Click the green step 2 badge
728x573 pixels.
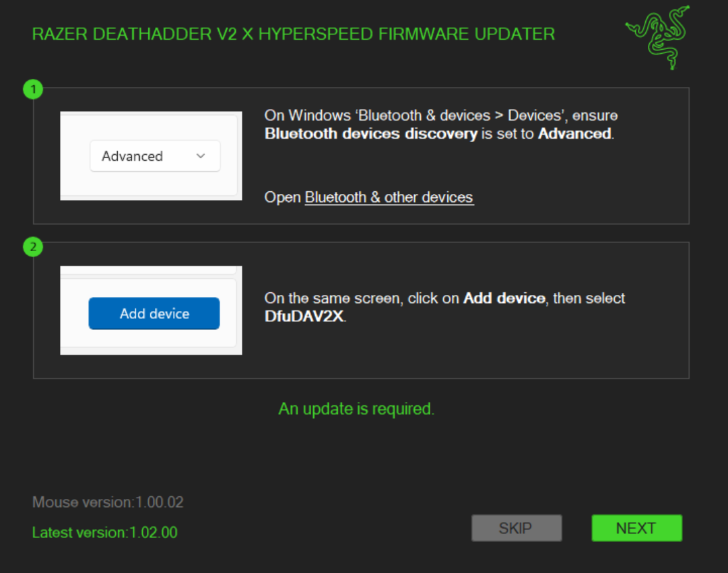33,247
